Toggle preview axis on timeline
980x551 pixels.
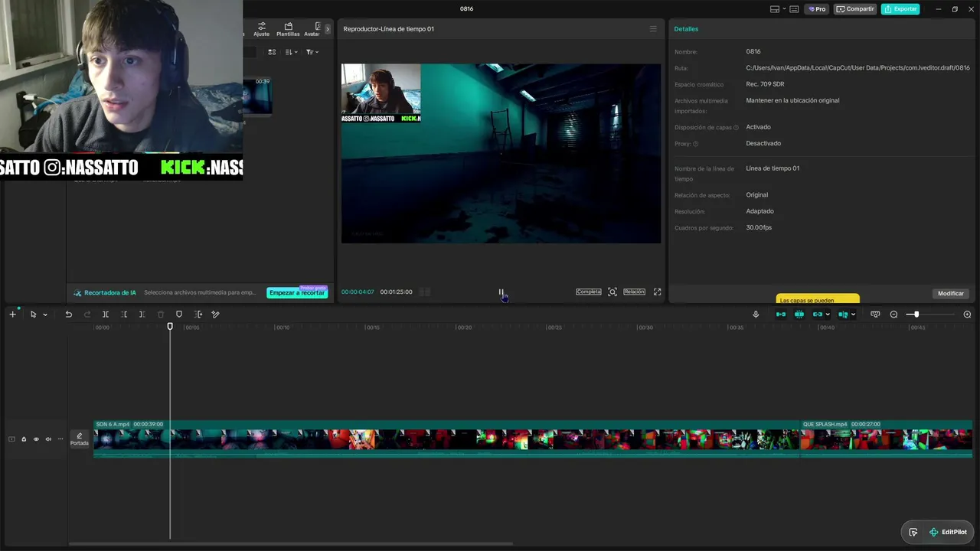pos(843,315)
